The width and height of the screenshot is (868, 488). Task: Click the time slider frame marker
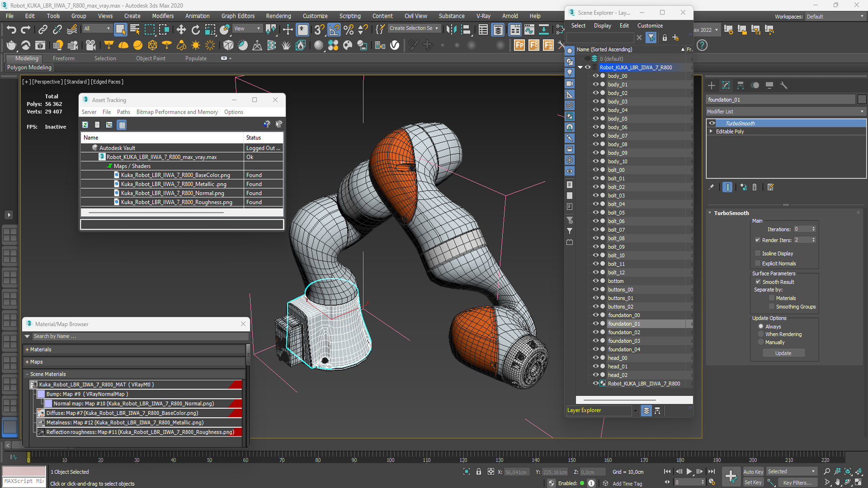28,458
